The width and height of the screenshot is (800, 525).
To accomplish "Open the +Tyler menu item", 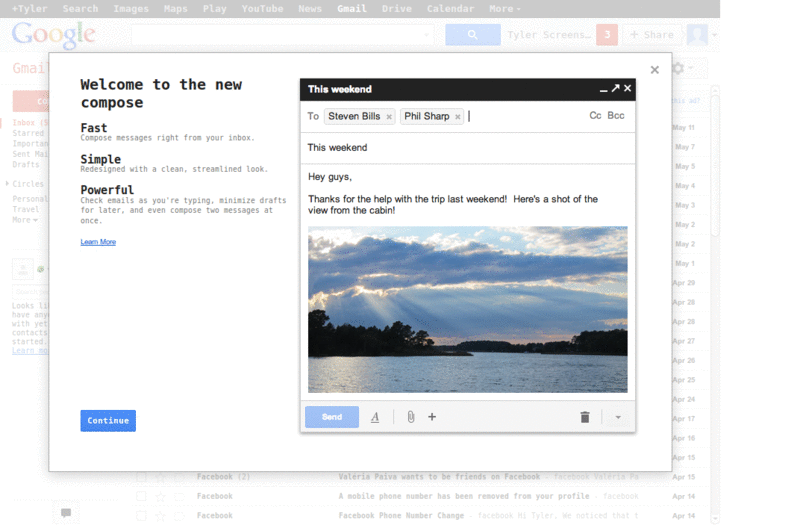I will click(30, 9).
